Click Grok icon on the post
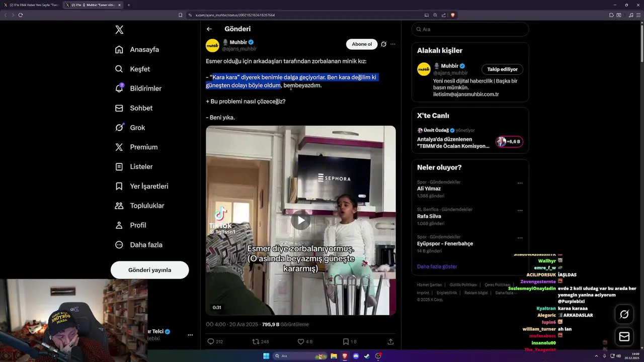Image resolution: width=644 pixels, height=362 pixels. [383, 44]
